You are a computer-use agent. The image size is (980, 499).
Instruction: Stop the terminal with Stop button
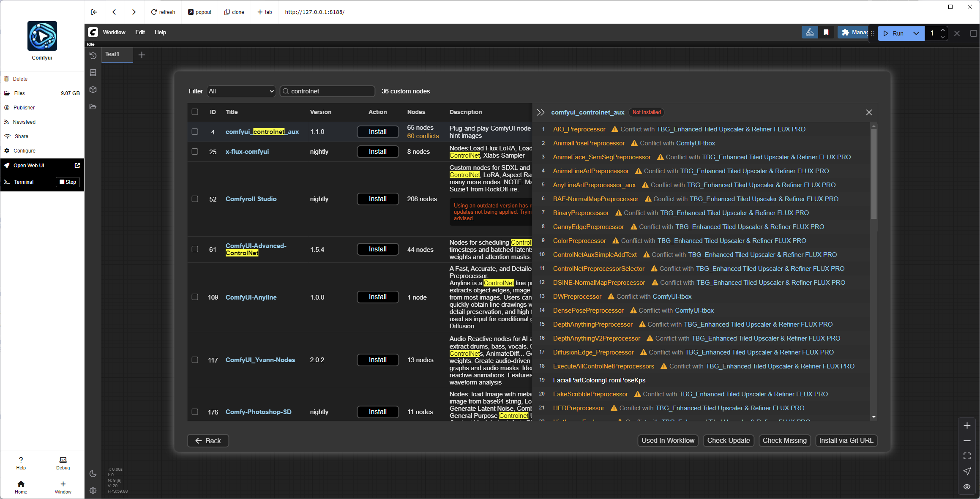(68, 182)
